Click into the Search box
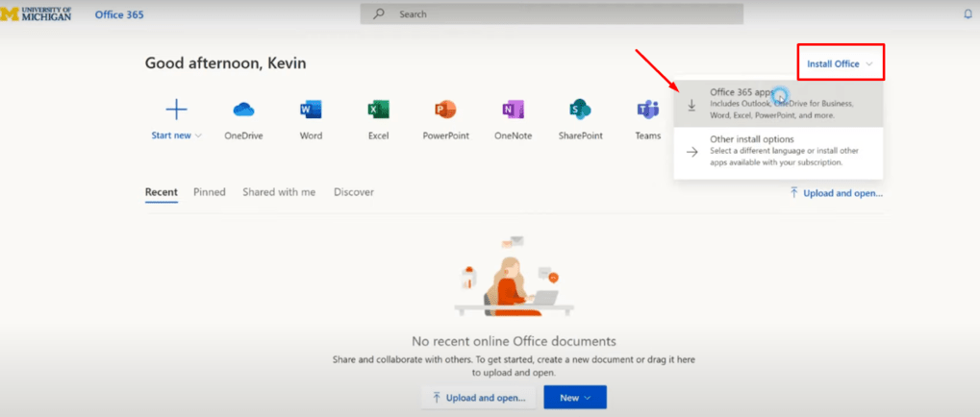This screenshot has width=980, height=417. pyautogui.click(x=552, y=13)
